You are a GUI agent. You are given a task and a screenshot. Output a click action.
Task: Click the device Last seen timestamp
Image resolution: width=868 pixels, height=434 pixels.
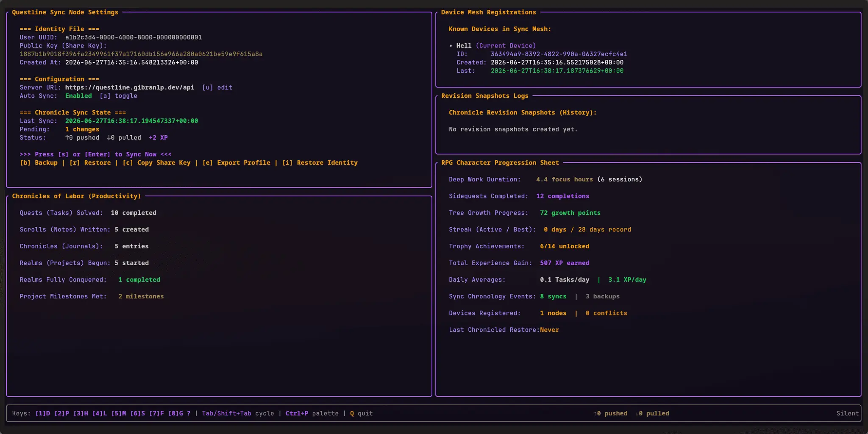pyautogui.click(x=557, y=71)
